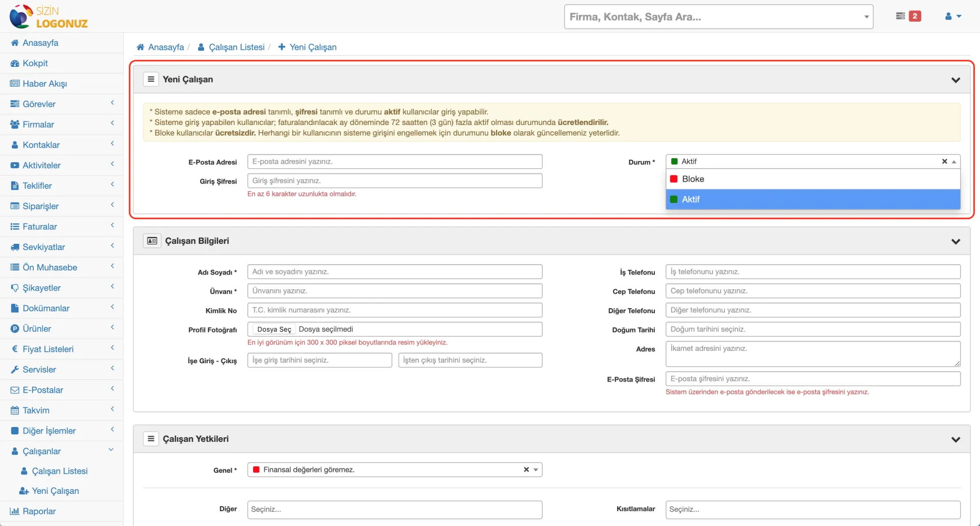Click the Giriş Şifresi input field
The image size is (980, 526).
(x=395, y=181)
